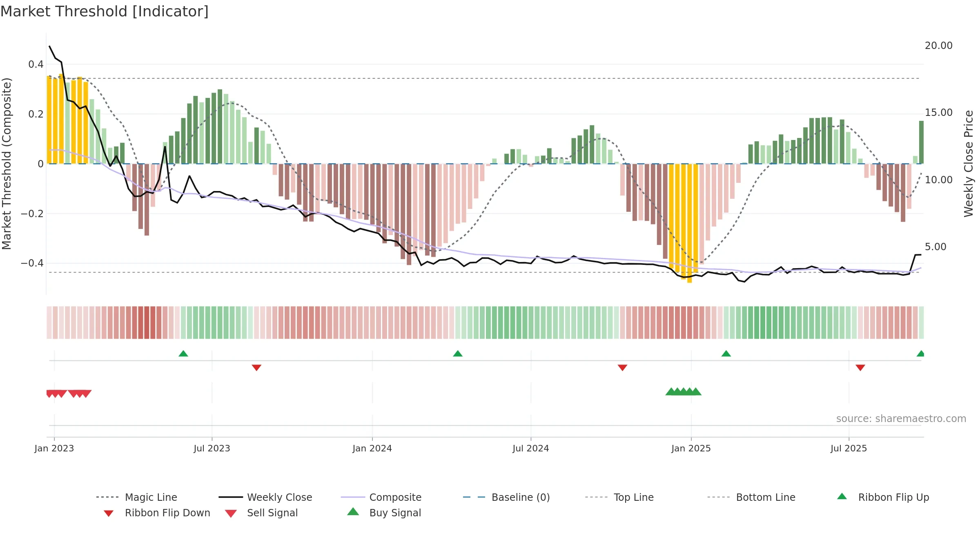980x551 pixels.
Task: Click the Weekly Close Price axis title
Action: 969,164
